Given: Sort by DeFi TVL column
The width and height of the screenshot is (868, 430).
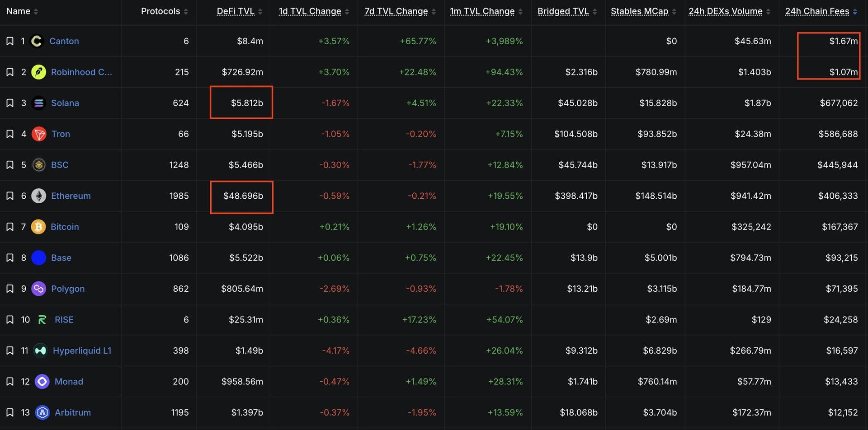Looking at the screenshot, I should click(240, 11).
